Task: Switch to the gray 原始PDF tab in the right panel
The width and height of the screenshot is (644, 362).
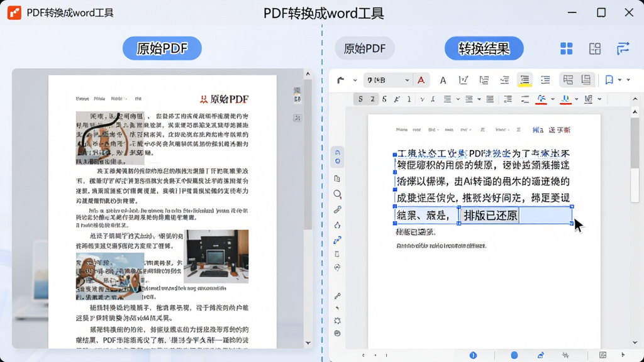Action: (x=365, y=48)
